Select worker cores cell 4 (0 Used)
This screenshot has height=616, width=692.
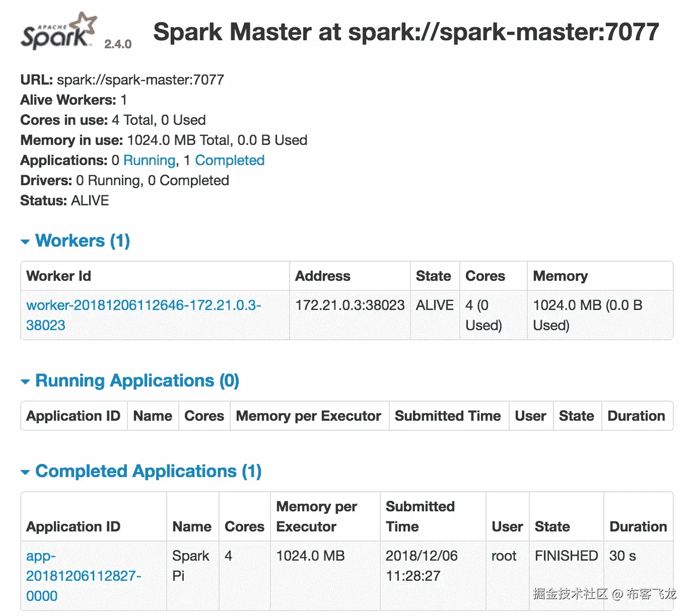(483, 315)
